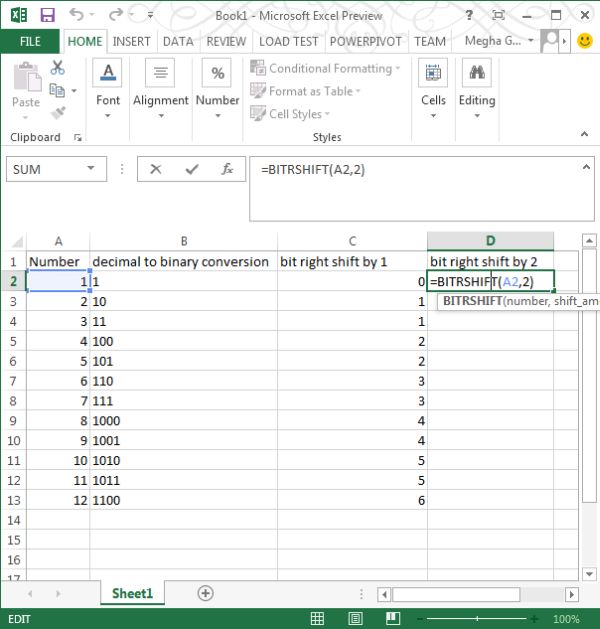Switch to the LOAD TEST tab

[x=288, y=41]
